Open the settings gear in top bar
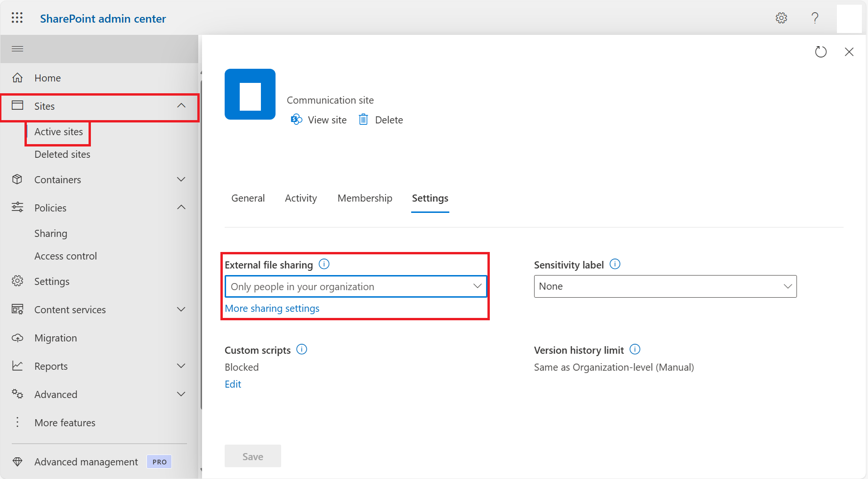The height and width of the screenshot is (479, 868). point(781,18)
